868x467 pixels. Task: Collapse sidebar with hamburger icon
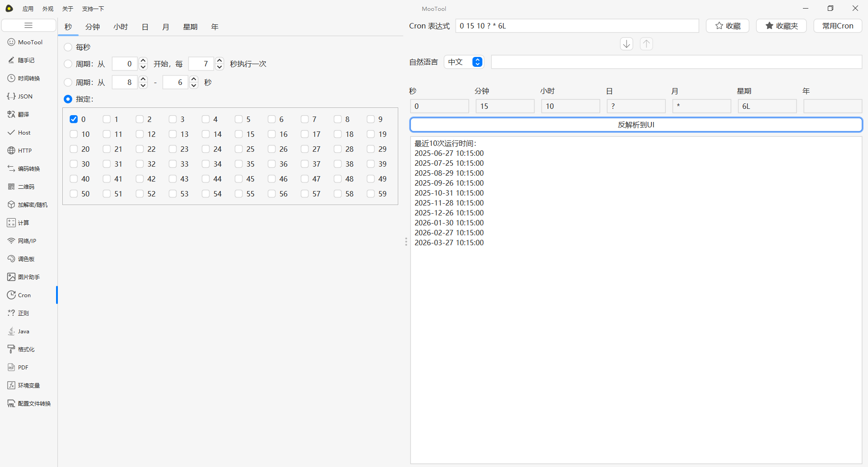pyautogui.click(x=28, y=25)
